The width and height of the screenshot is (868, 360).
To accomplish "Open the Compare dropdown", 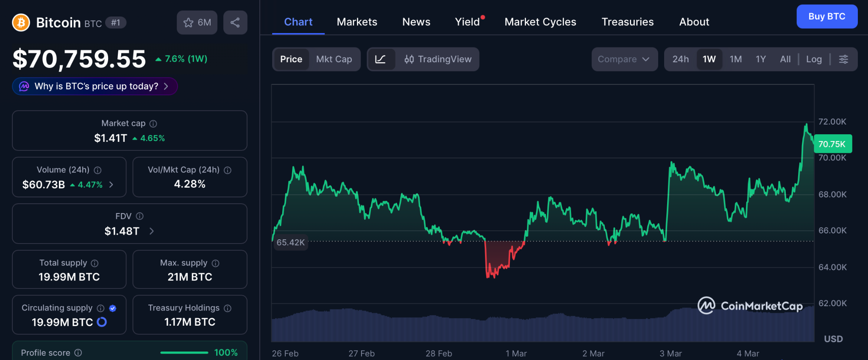I will (624, 59).
